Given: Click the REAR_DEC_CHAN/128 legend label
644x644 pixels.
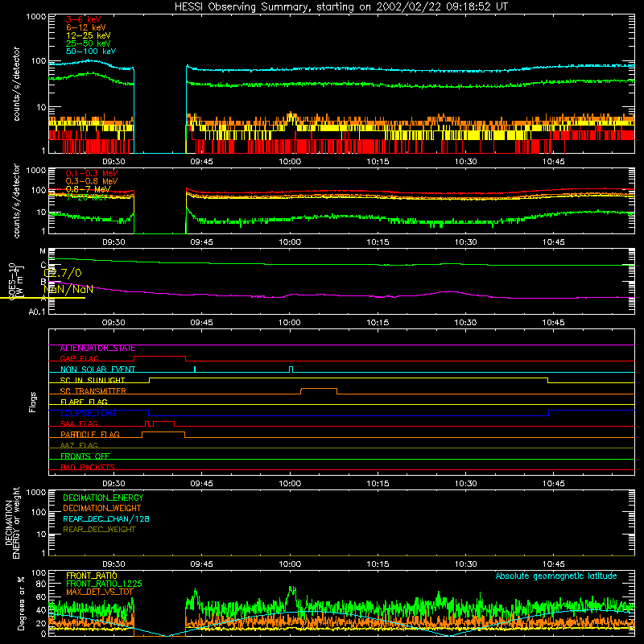Looking at the screenshot, I should coord(106,519).
